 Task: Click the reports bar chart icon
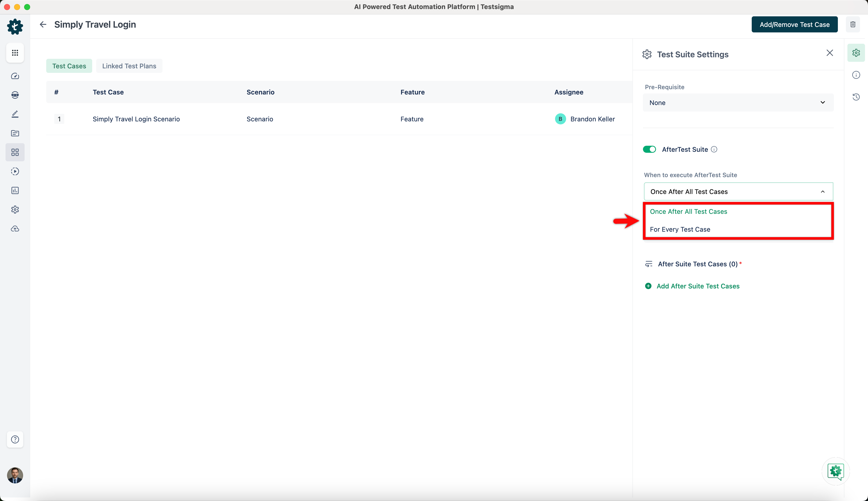[15, 191]
